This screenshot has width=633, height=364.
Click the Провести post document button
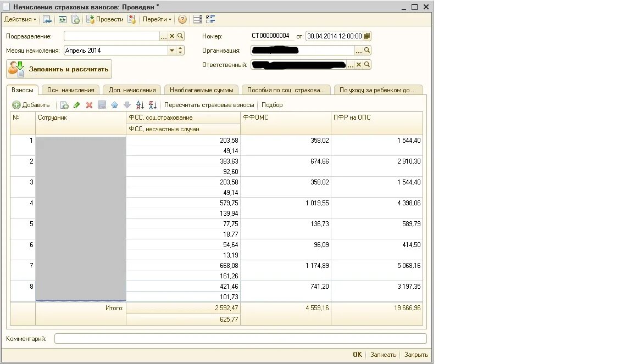pos(105,19)
